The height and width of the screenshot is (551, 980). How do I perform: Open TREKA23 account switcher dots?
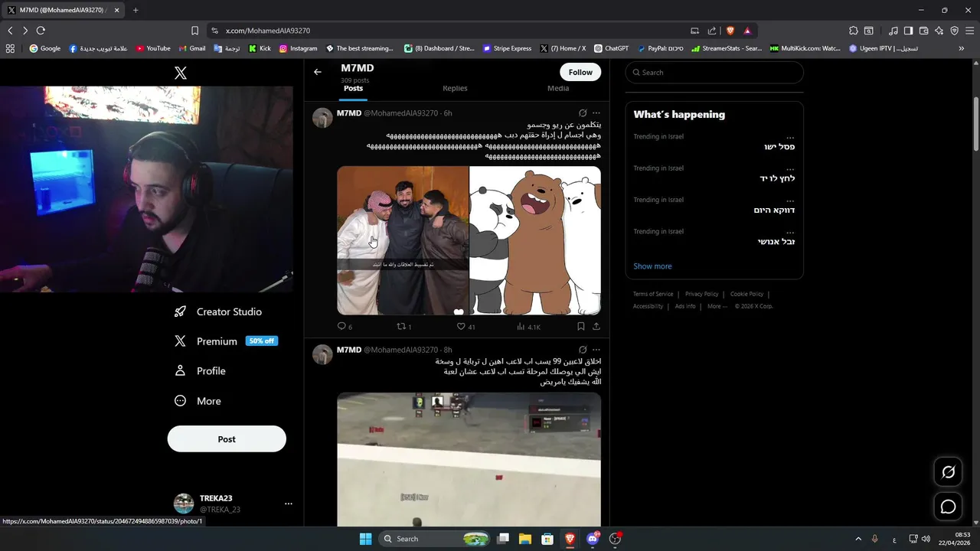click(x=289, y=504)
